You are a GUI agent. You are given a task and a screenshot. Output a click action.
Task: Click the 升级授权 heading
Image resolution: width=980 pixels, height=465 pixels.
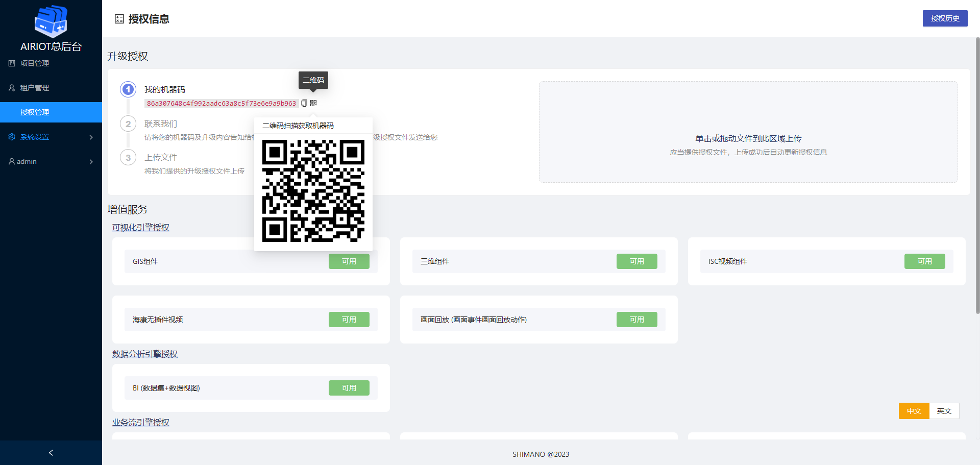tap(128, 56)
